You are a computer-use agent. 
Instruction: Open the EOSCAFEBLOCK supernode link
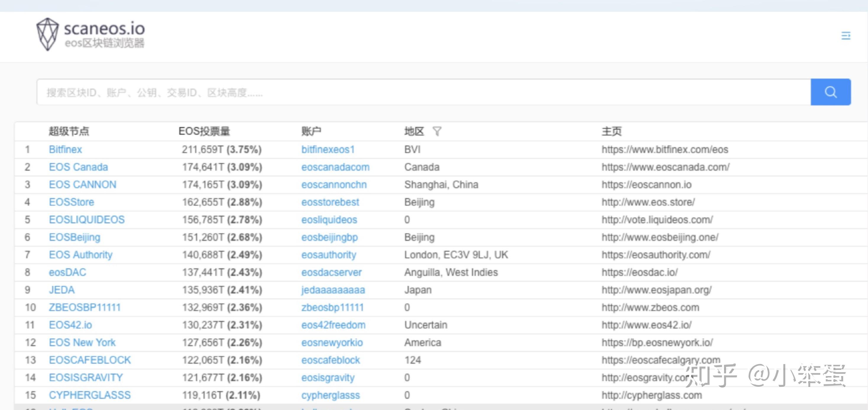(90, 360)
